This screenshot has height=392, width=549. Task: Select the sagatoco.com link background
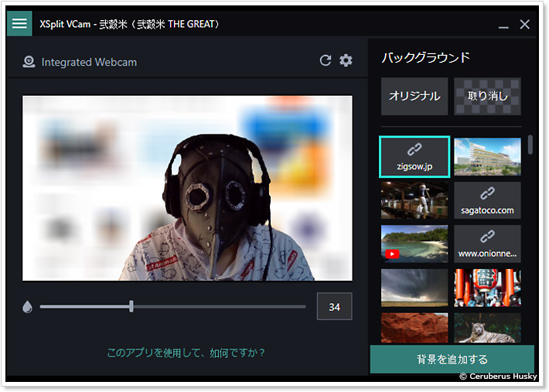(487, 200)
